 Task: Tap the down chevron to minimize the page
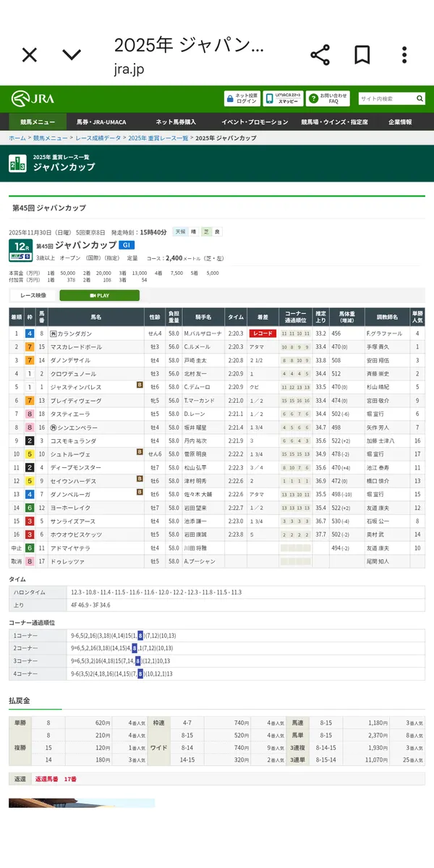72,55
